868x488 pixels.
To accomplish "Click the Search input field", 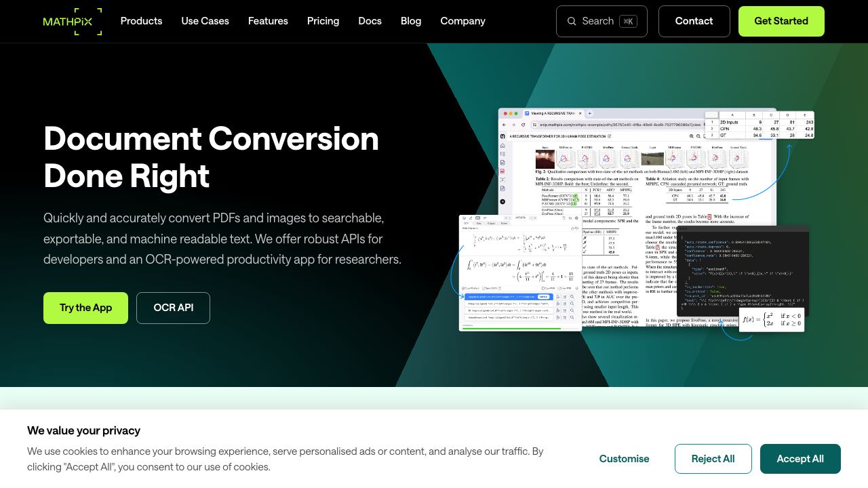I will [601, 21].
